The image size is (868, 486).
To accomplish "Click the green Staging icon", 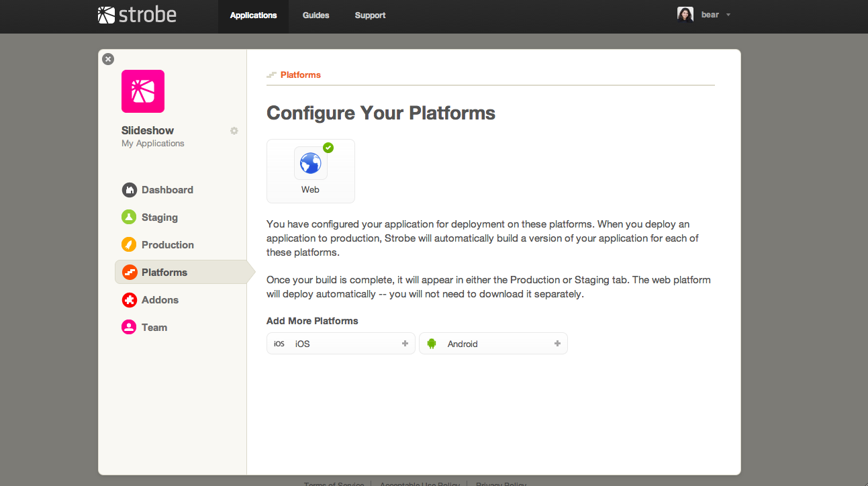I will coord(129,217).
